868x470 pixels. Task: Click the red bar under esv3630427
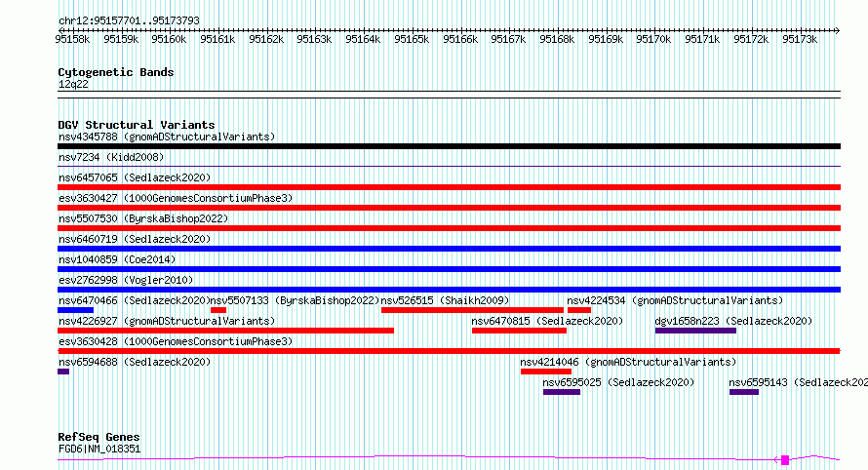(449, 208)
